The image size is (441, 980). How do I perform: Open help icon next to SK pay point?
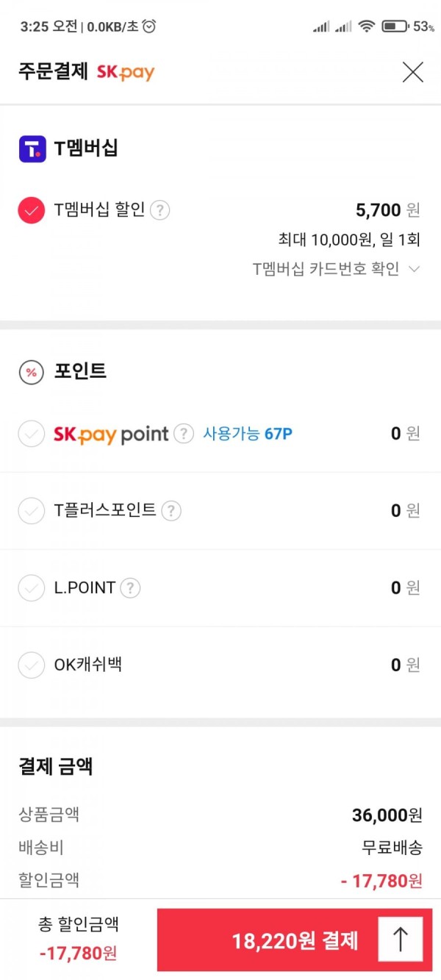pos(184,434)
